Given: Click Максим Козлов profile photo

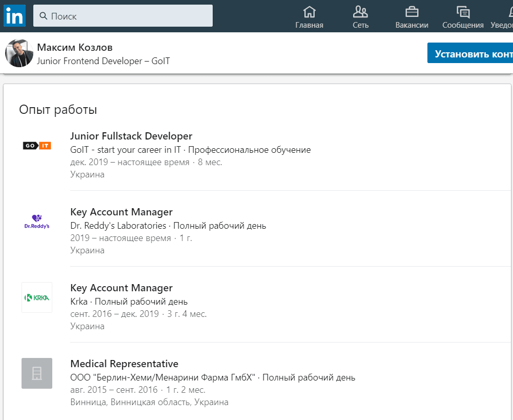Looking at the screenshot, I should 19,53.
